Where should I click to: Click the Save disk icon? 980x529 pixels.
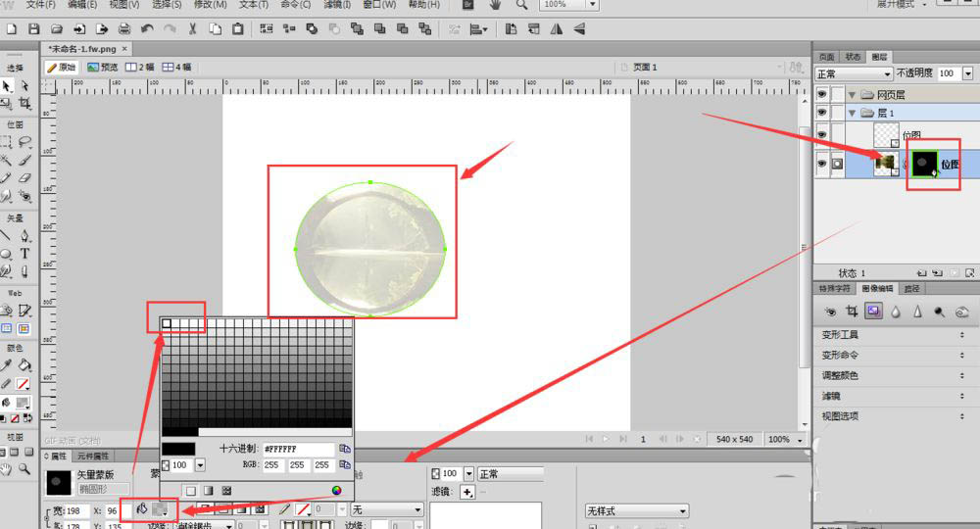tap(34, 29)
